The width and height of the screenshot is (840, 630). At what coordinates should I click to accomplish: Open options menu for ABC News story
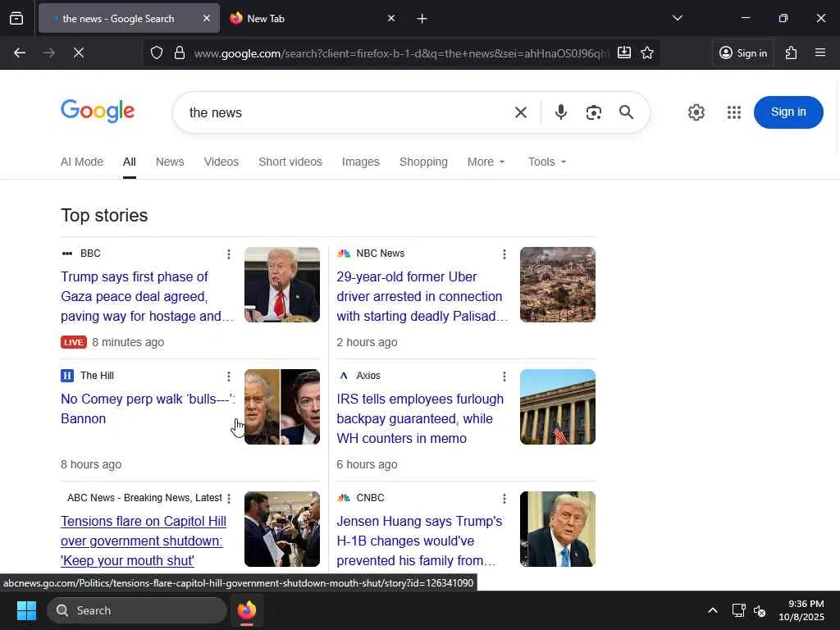point(229,499)
